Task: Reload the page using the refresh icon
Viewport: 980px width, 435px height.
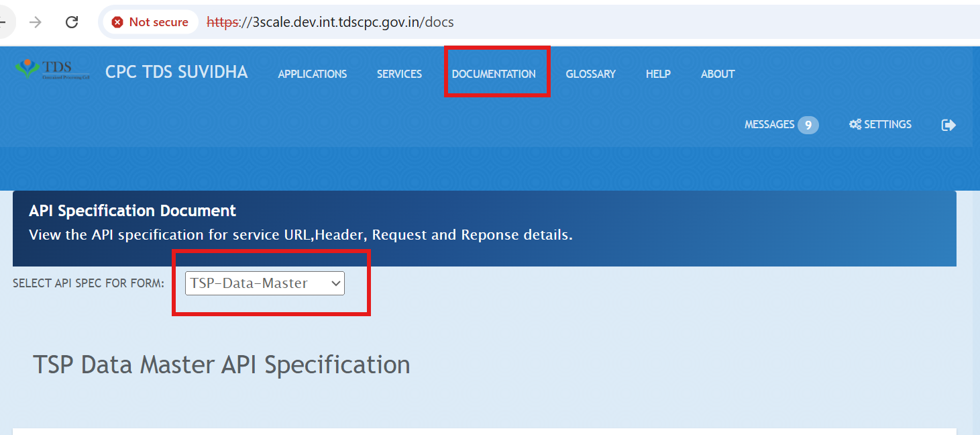Action: [x=72, y=21]
